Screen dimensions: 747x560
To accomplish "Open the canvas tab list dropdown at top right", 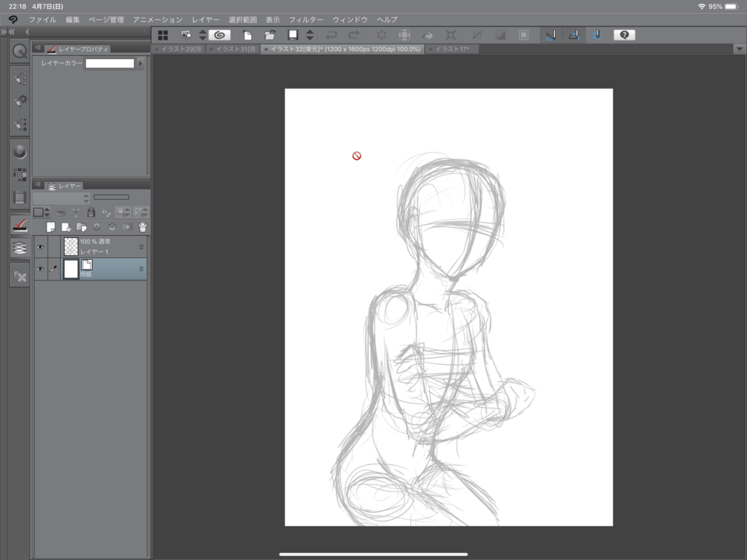I will coord(738,48).
